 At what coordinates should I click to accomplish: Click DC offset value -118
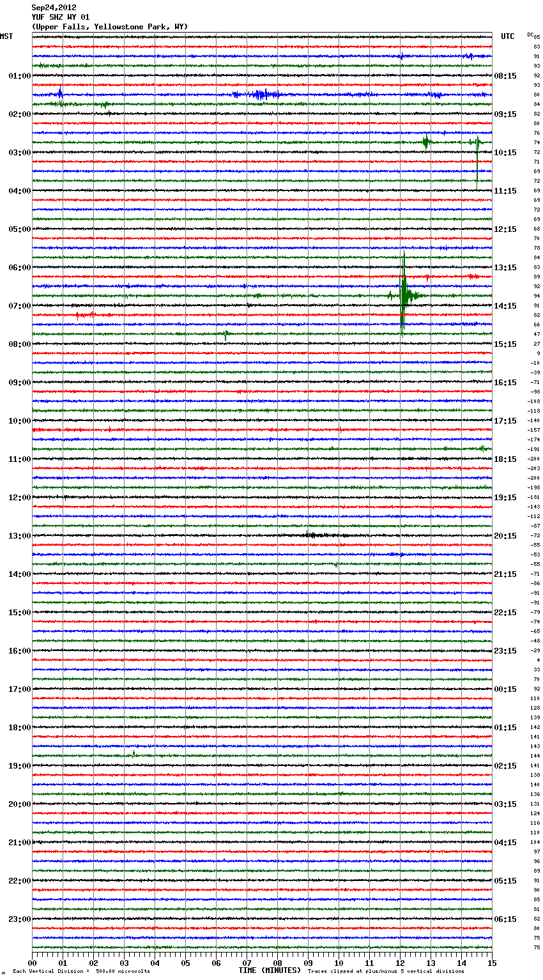pyautogui.click(x=533, y=411)
